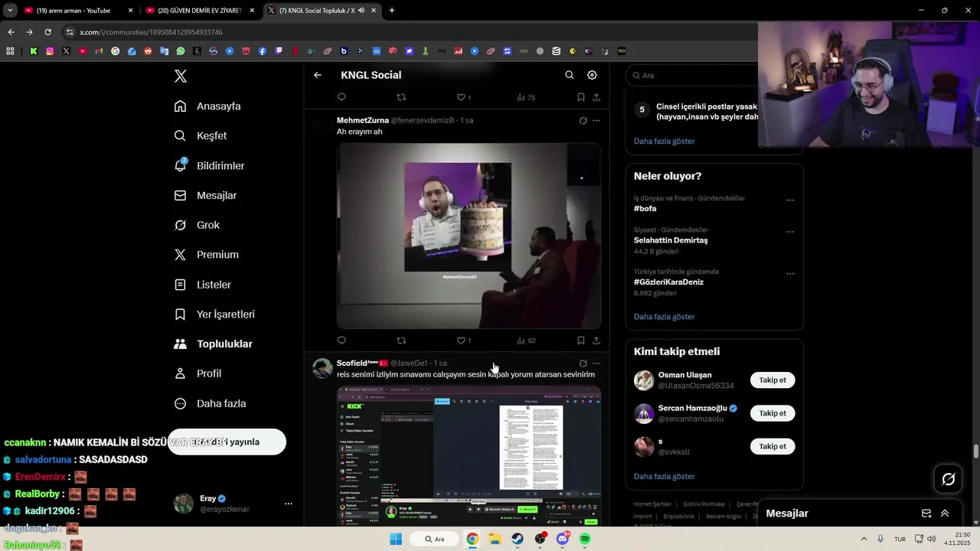Open a new browser tab
Image resolution: width=980 pixels, height=551 pixels.
pyautogui.click(x=392, y=11)
